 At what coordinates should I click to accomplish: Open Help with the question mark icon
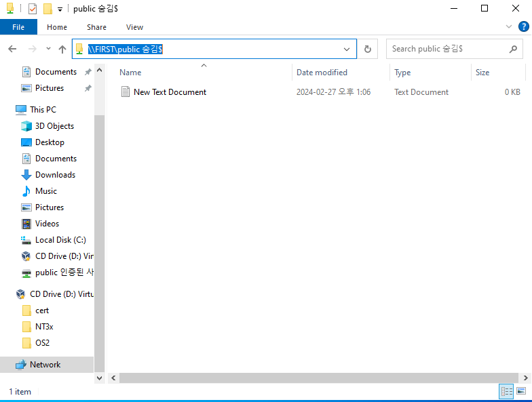coord(524,26)
